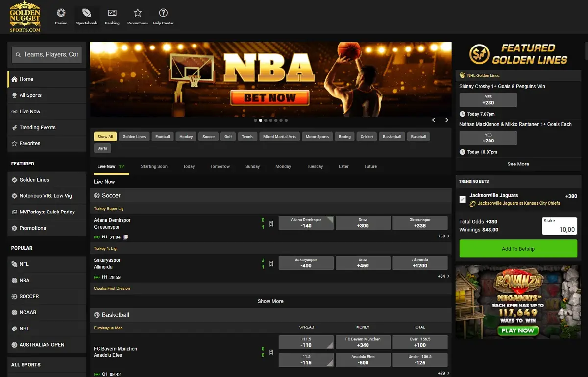Click the Golden Nugget Sports logo
The width and height of the screenshot is (588, 377).
click(x=25, y=17)
